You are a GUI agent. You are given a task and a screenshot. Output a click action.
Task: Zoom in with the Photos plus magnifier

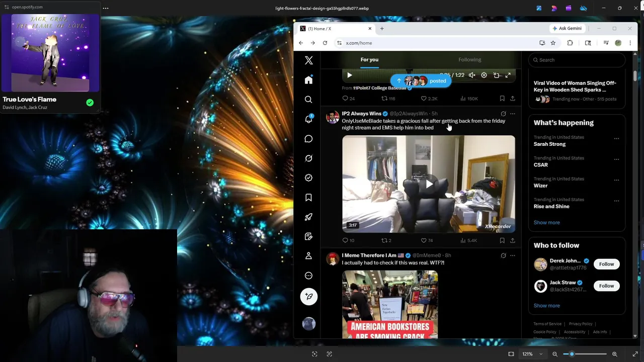coord(614,354)
